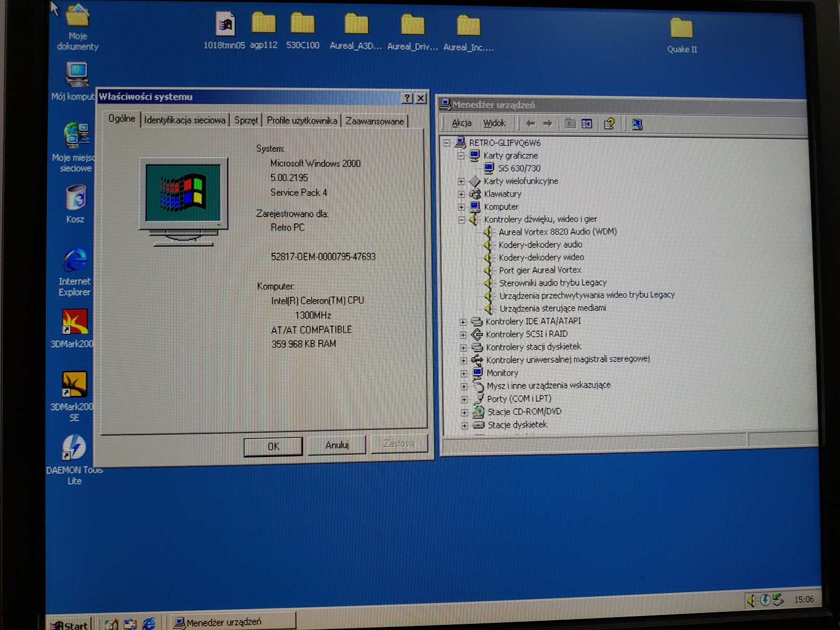
Task: Select the Kodery-dekodery wideo item
Action: 542,257
